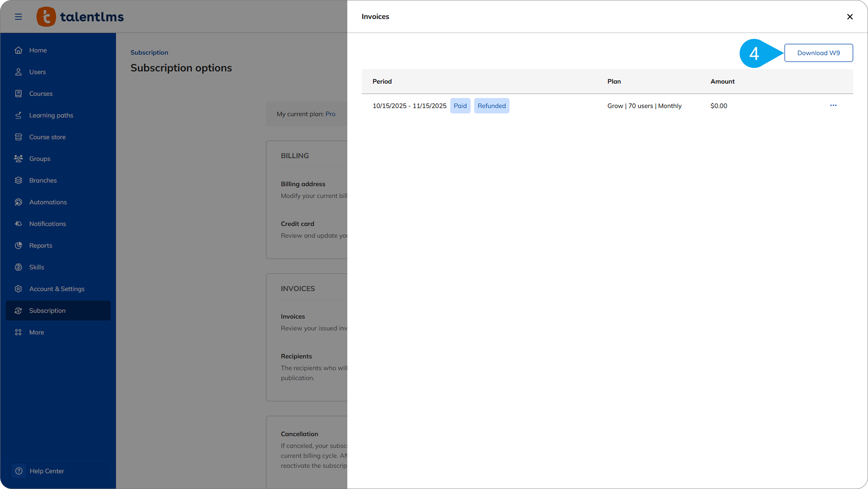Open the invoice row three-dots menu

coord(833,105)
